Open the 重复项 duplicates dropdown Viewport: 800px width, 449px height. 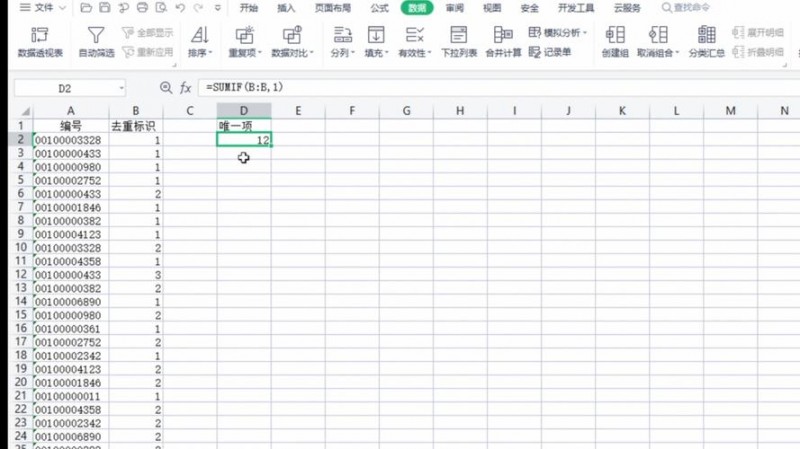coord(244,42)
